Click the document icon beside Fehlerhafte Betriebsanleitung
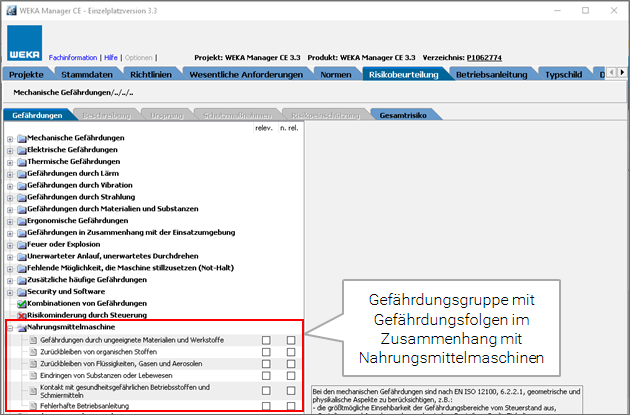Viewport: 630px width, 415px height. pyautogui.click(x=32, y=406)
